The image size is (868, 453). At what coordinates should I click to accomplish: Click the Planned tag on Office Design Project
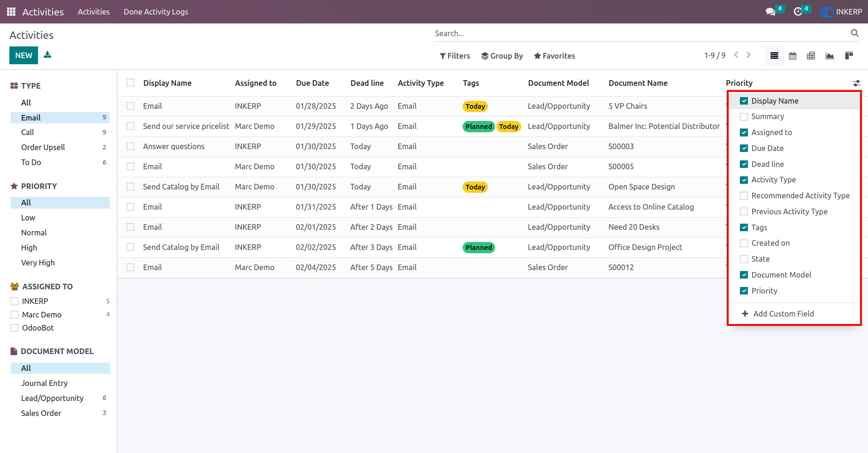tap(479, 248)
